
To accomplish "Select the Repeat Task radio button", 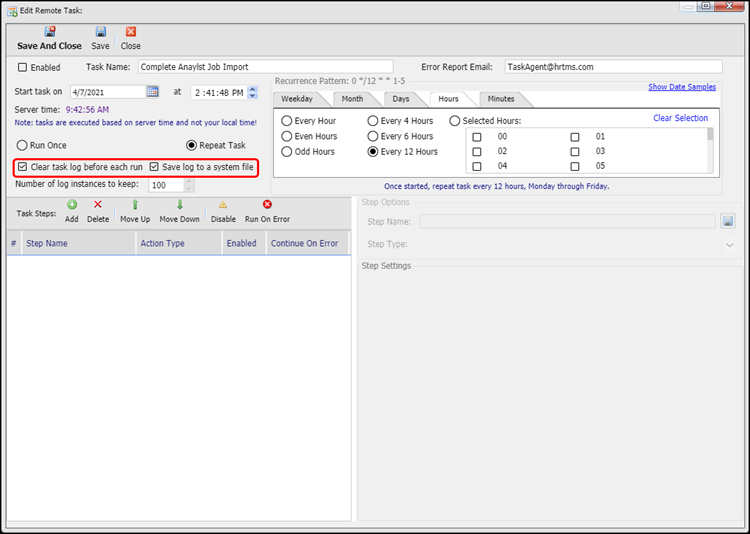I will 191,145.
